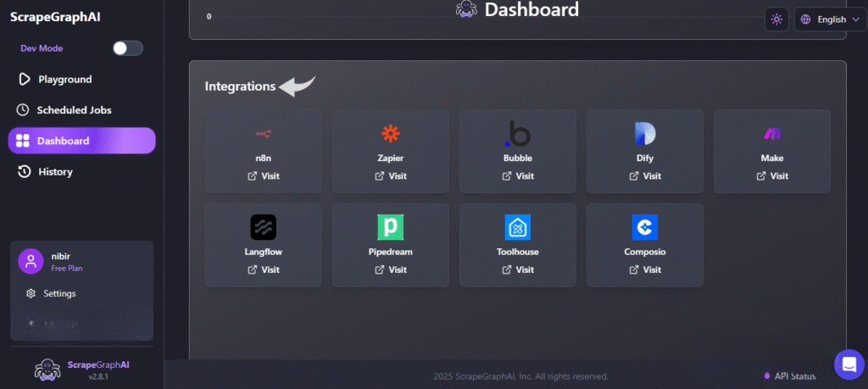Open the Playground page in sidebar
The height and width of the screenshot is (389, 868).
click(x=64, y=80)
